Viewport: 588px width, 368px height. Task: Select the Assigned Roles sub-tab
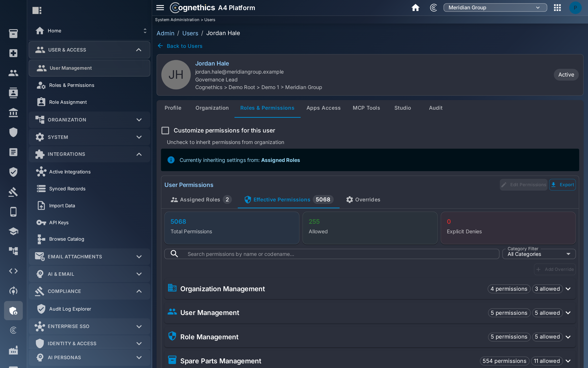[x=201, y=199]
